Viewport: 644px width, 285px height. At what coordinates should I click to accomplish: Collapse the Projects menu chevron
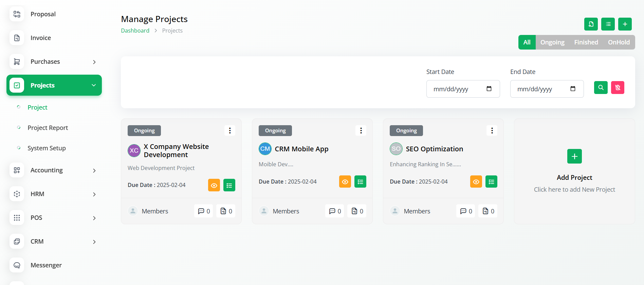94,85
